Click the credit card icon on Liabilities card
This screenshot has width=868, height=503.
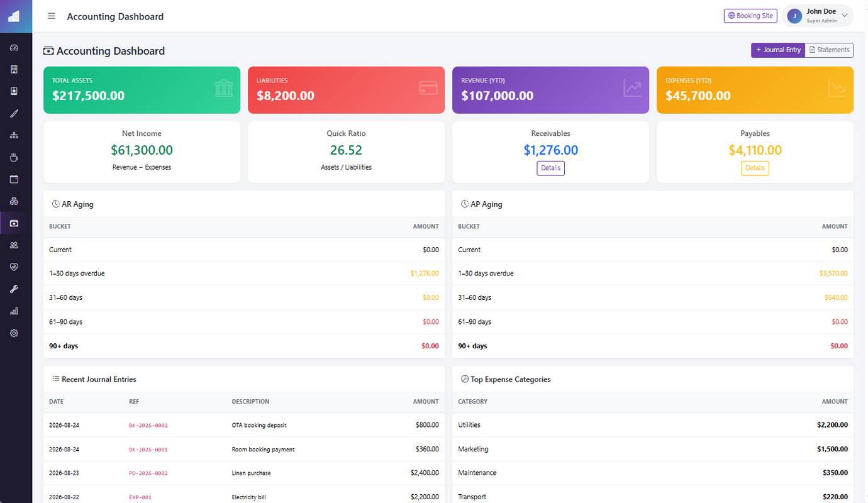click(x=428, y=88)
